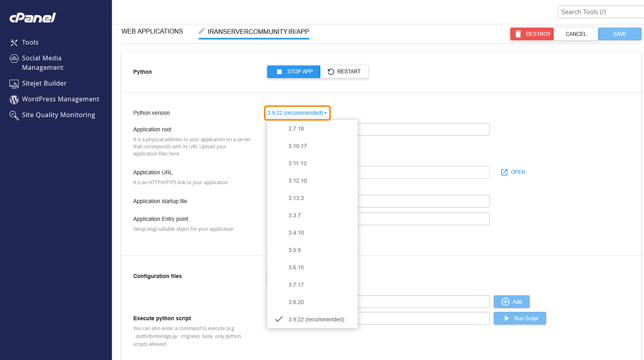
Task: Open the Site Quality Monitoring icon
Action: click(14, 115)
